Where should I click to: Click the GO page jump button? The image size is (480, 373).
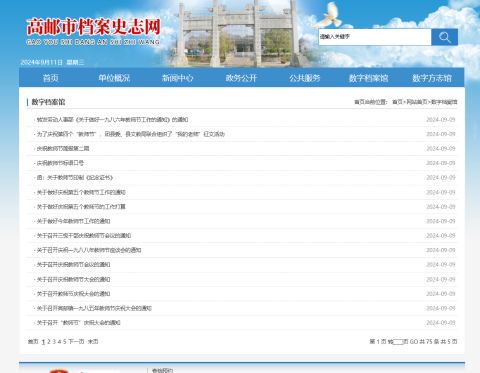pyautogui.click(x=414, y=342)
